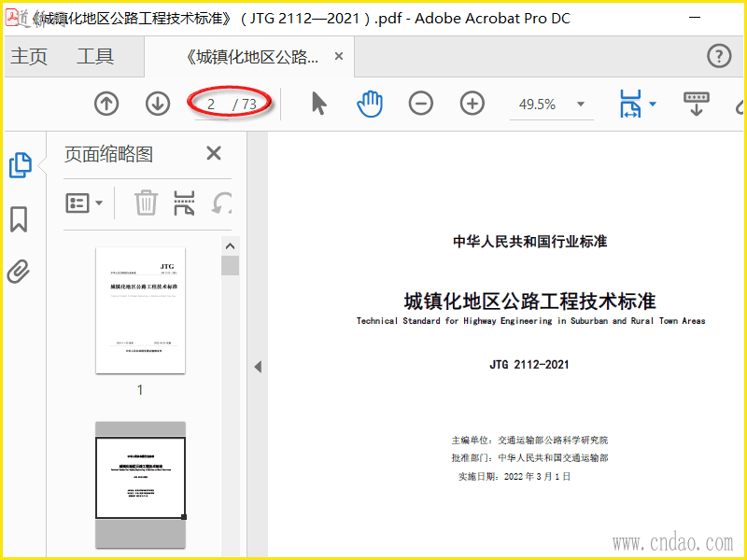Minimize the Acrobat window

tap(695, 18)
